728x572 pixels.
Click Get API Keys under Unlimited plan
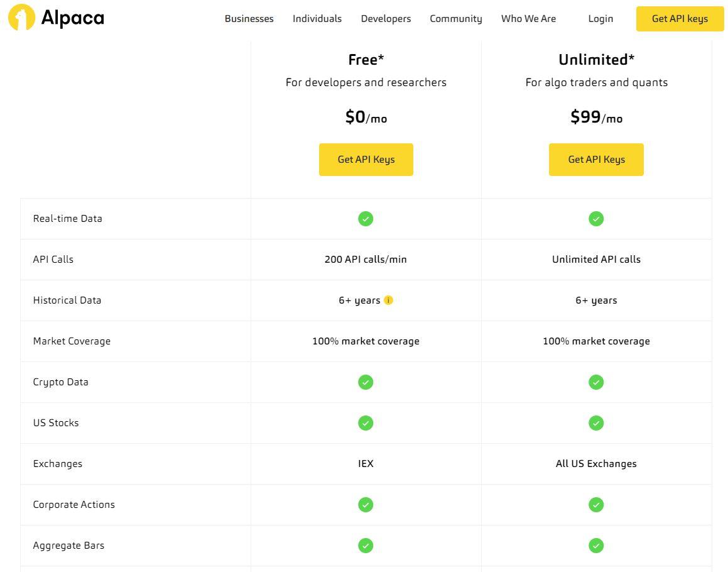pos(596,160)
